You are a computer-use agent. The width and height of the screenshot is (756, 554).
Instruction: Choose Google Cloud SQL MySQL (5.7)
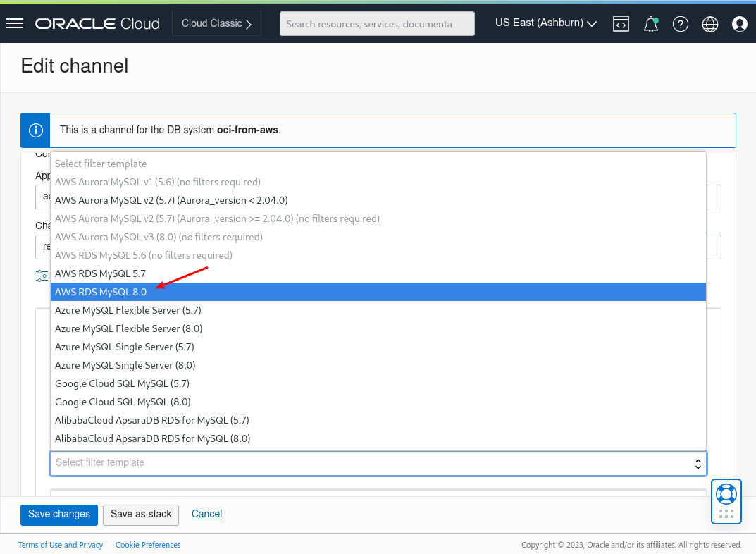click(378, 383)
